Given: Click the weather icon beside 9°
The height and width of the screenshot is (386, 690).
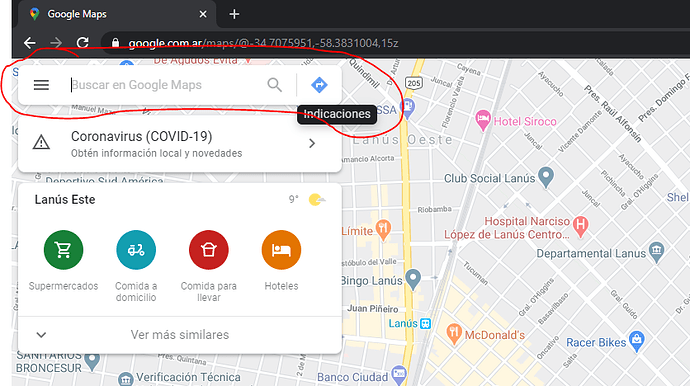Looking at the screenshot, I should (x=317, y=200).
